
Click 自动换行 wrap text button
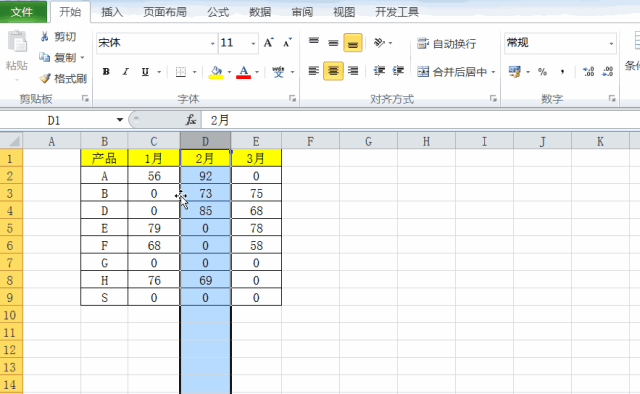coord(447,43)
